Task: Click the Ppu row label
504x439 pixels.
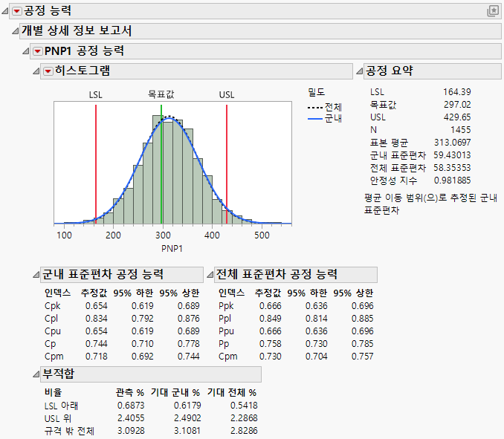Action: coord(226,331)
